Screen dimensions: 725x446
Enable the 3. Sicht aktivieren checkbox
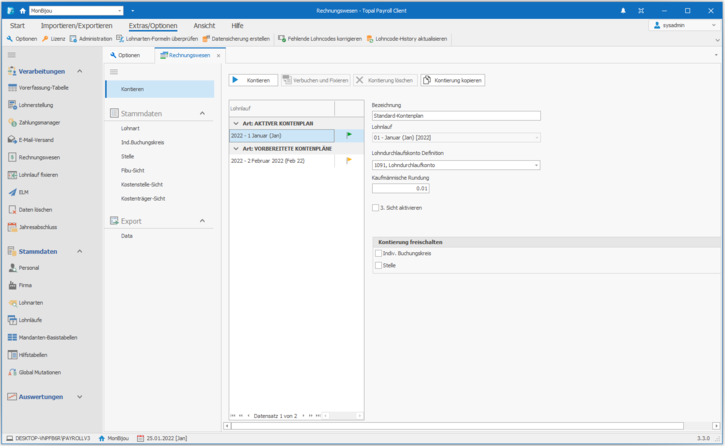(376, 208)
